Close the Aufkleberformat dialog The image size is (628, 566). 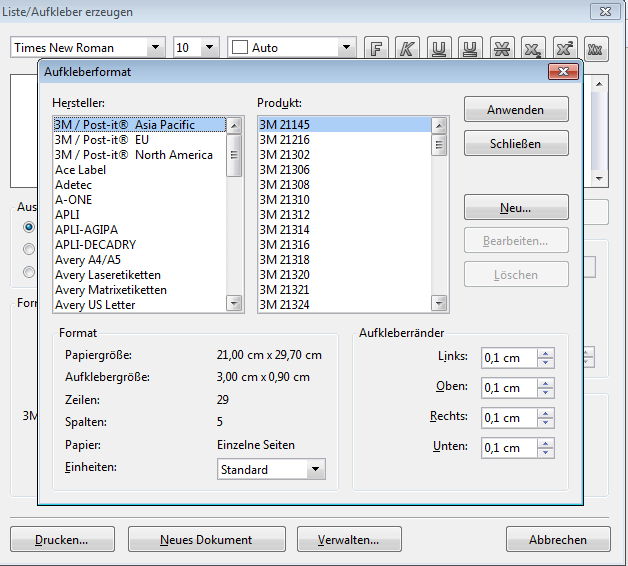click(563, 72)
